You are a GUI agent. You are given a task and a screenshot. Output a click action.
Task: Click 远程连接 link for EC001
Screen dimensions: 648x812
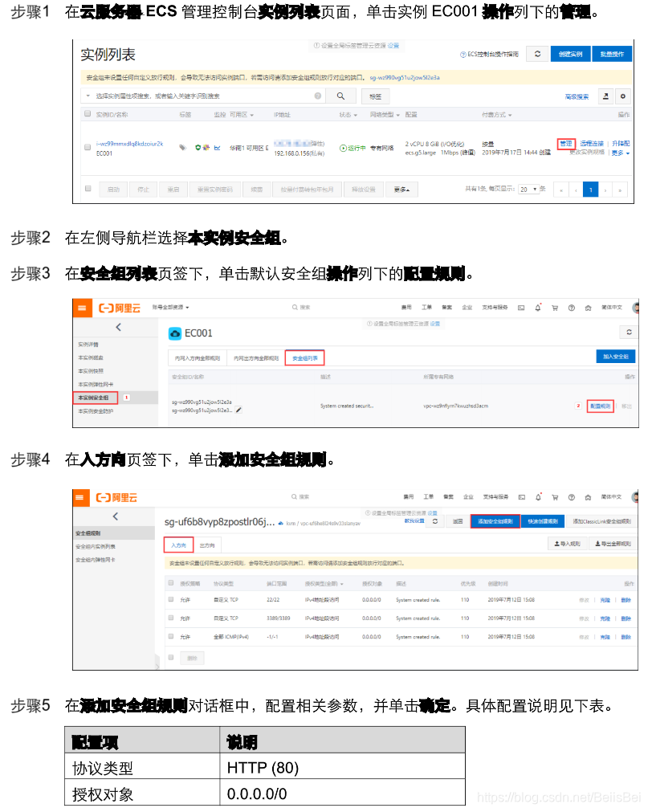point(592,144)
